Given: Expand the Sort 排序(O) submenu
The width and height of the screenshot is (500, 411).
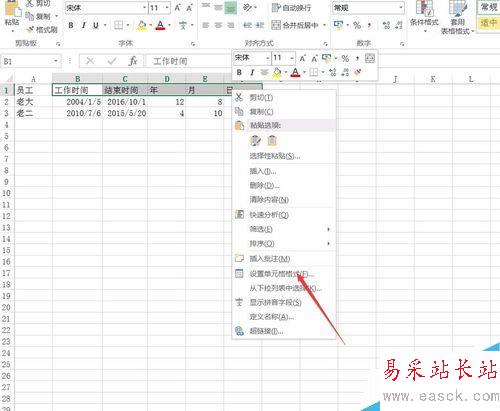Looking at the screenshot, I should click(x=283, y=244).
